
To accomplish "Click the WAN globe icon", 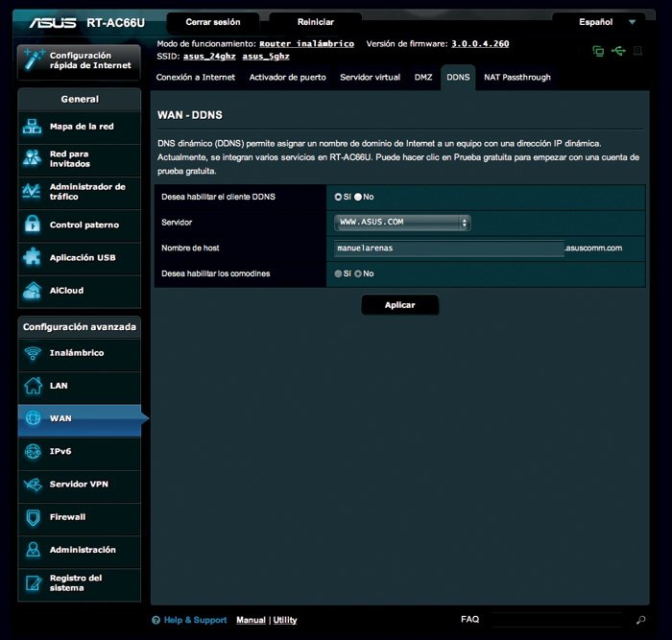I will 33,417.
